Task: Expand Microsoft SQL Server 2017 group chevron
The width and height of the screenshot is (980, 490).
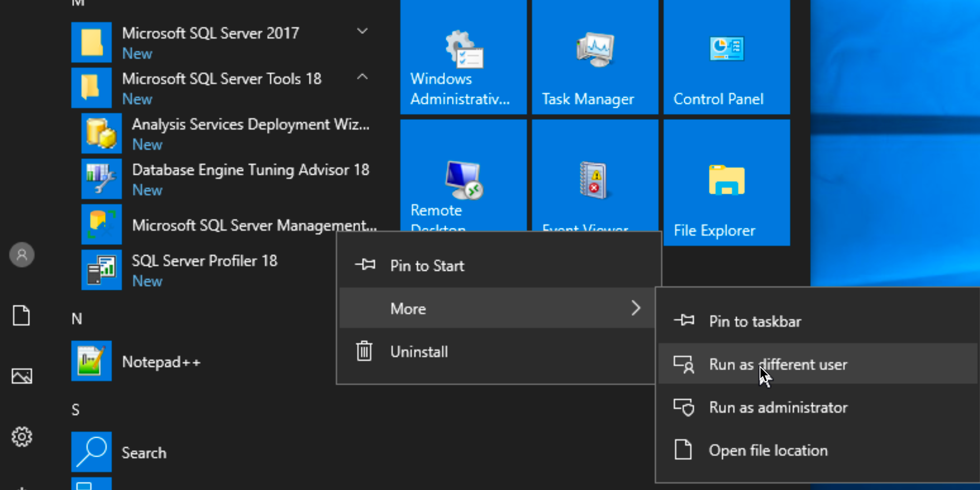Action: click(362, 32)
